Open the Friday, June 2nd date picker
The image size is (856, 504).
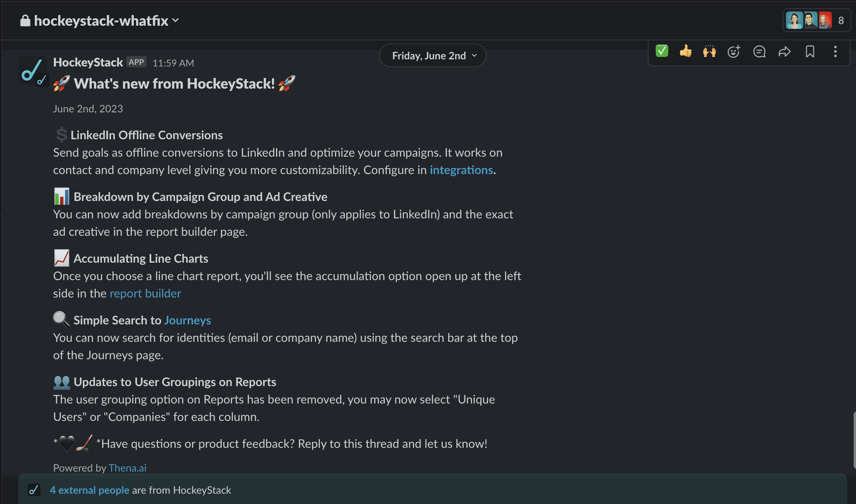tap(432, 56)
